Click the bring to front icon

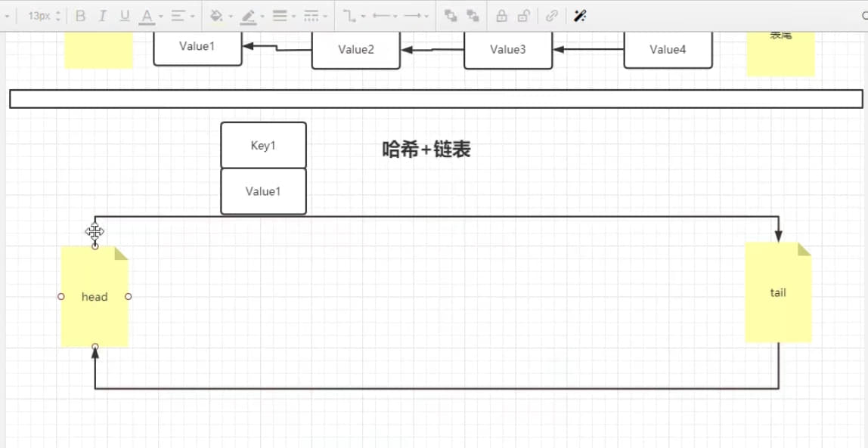(x=451, y=16)
